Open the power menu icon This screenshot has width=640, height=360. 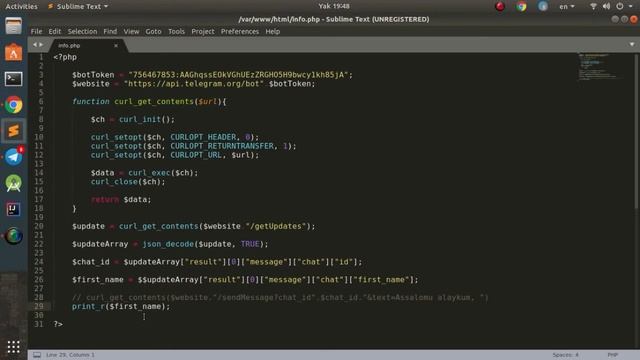pyautogui.click(x=620, y=6)
